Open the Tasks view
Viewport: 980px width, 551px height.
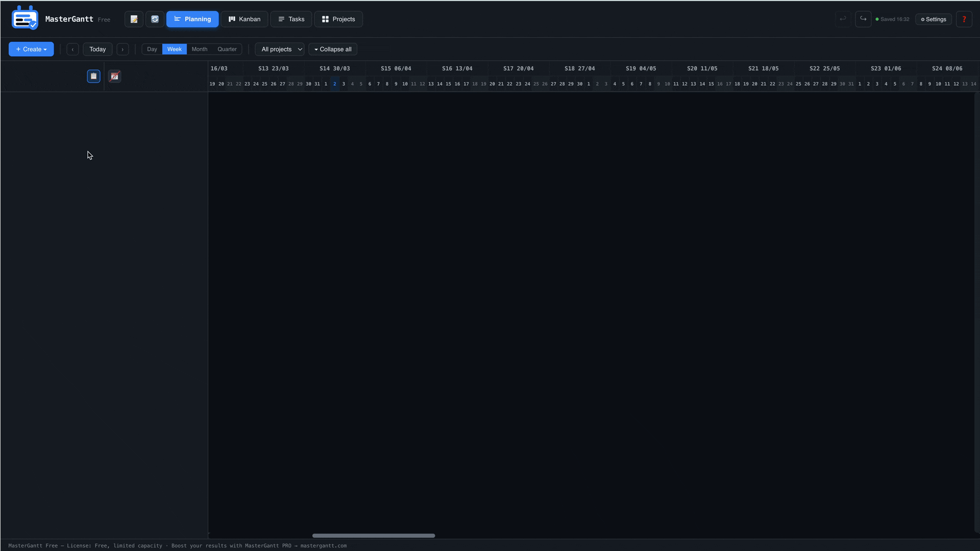click(291, 19)
